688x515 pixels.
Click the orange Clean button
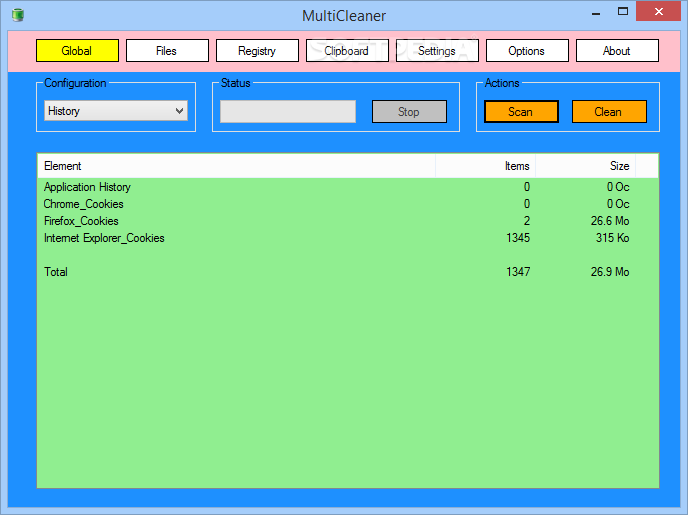[x=609, y=111]
